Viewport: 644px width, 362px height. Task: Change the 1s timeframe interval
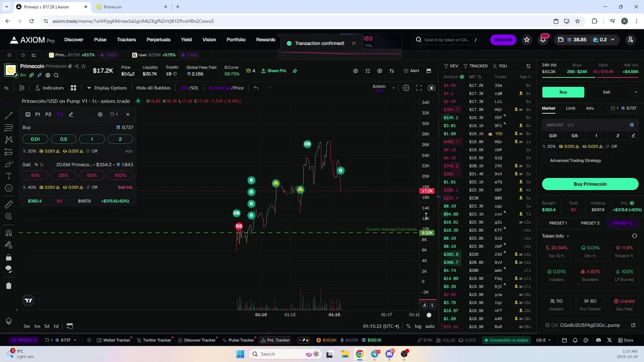6,88
